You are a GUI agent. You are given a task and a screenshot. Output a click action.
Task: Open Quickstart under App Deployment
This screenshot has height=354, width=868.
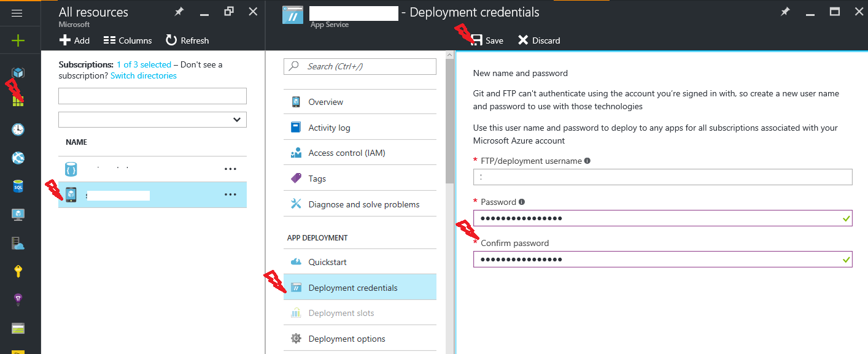360,262
